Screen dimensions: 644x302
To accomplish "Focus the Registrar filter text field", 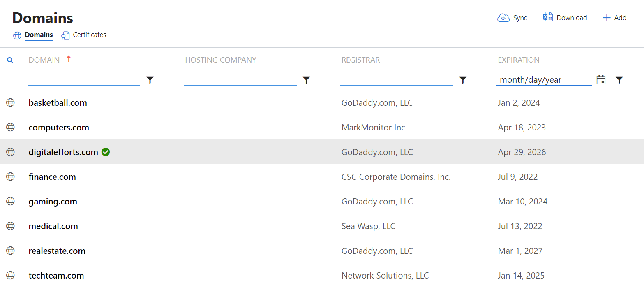I will pyautogui.click(x=397, y=80).
